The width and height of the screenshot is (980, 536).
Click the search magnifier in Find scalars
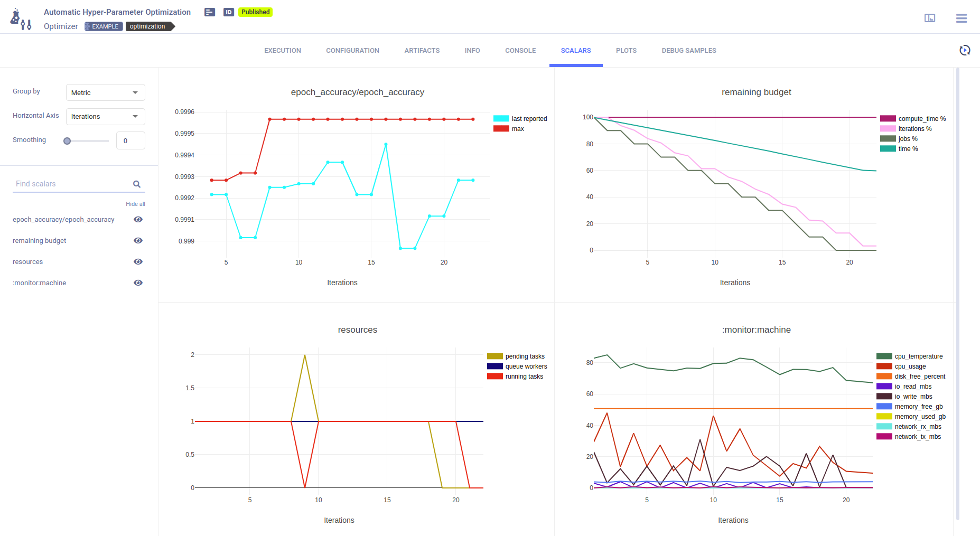(x=137, y=184)
